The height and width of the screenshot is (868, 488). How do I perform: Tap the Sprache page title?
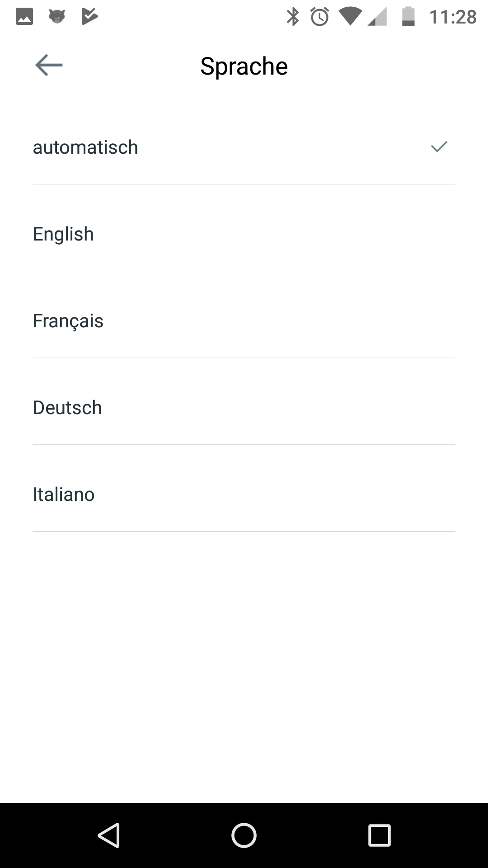[244, 66]
